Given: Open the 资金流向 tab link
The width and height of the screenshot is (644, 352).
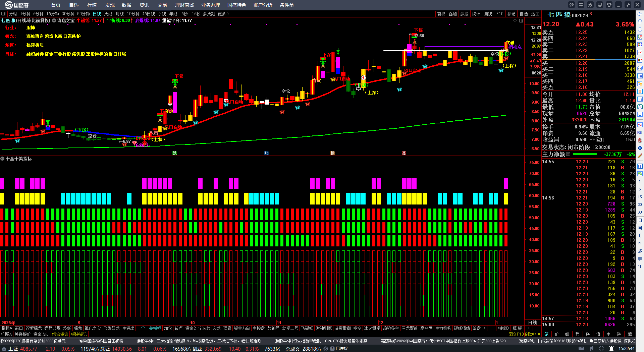Looking at the screenshot, I should tap(41, 334).
